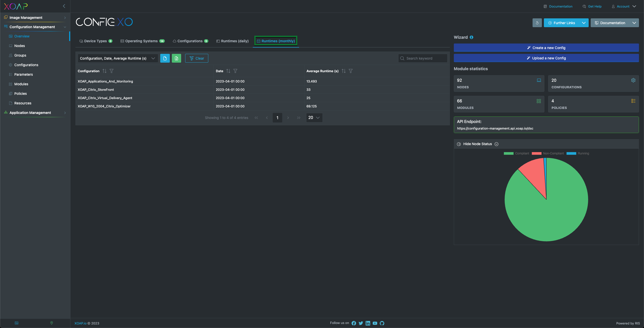Toggle the Compliant legend entry

[516, 153]
